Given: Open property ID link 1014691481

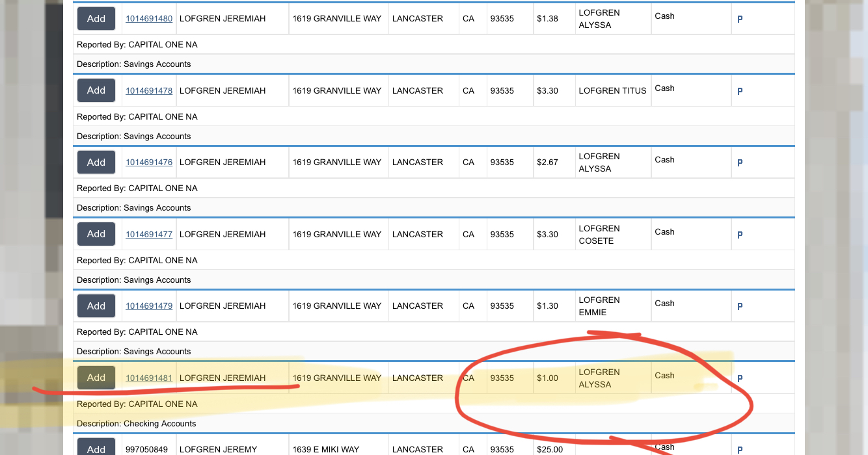Looking at the screenshot, I should click(x=149, y=378).
